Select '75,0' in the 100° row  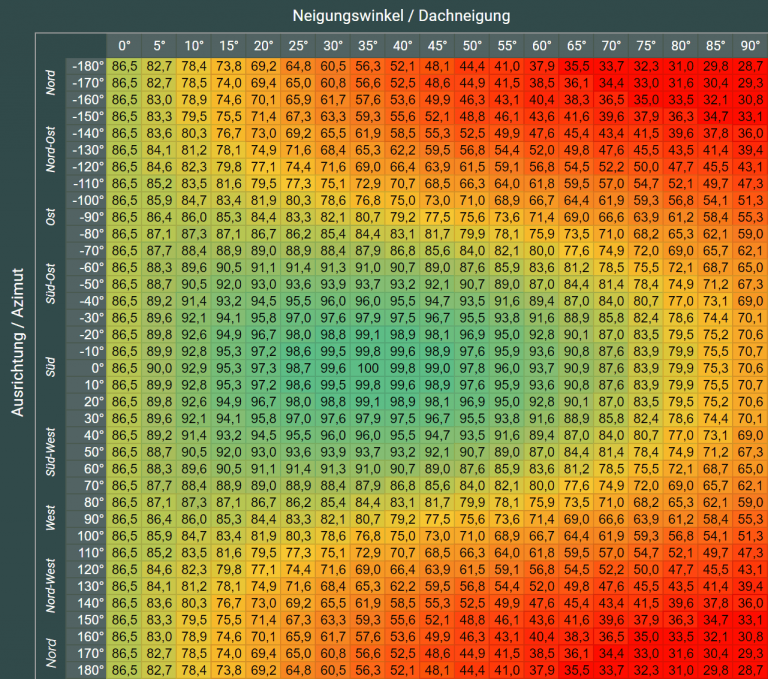pyautogui.click(x=403, y=536)
